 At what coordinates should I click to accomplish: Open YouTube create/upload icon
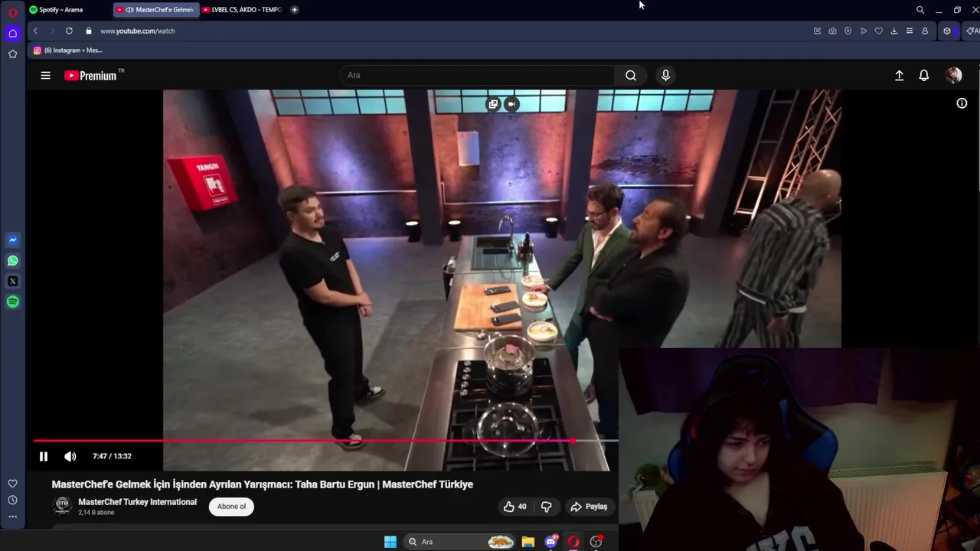coord(900,75)
